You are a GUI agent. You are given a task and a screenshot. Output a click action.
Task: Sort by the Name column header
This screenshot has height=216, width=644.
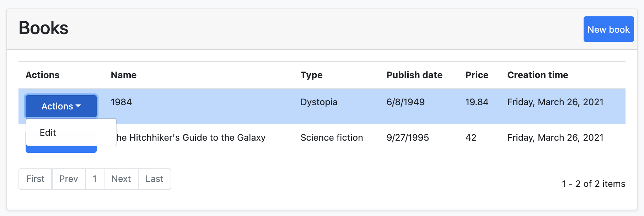[x=124, y=75]
